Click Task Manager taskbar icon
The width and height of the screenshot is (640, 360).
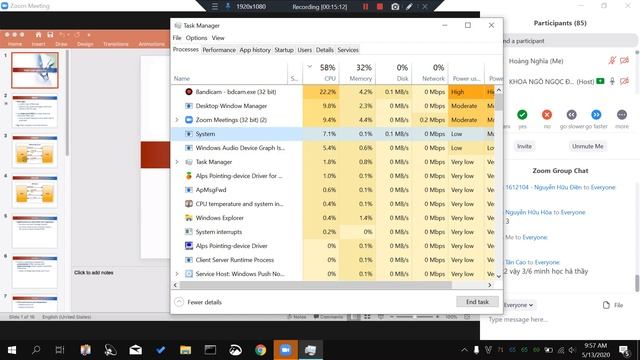click(x=310, y=350)
